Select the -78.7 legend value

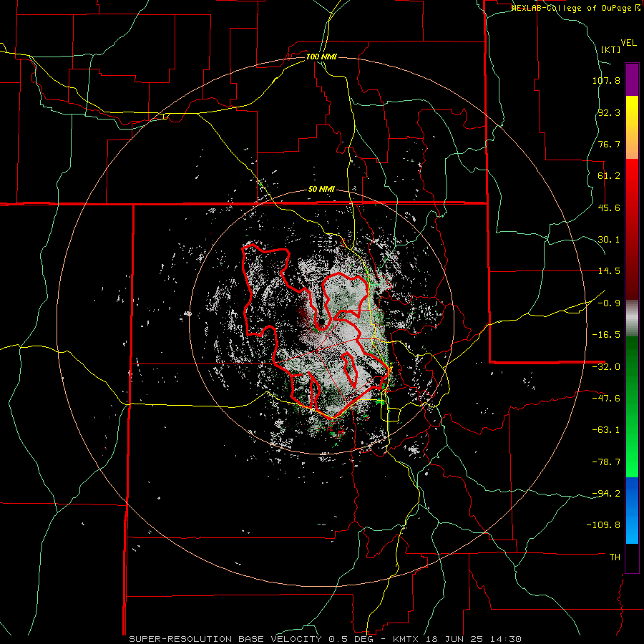click(x=606, y=462)
